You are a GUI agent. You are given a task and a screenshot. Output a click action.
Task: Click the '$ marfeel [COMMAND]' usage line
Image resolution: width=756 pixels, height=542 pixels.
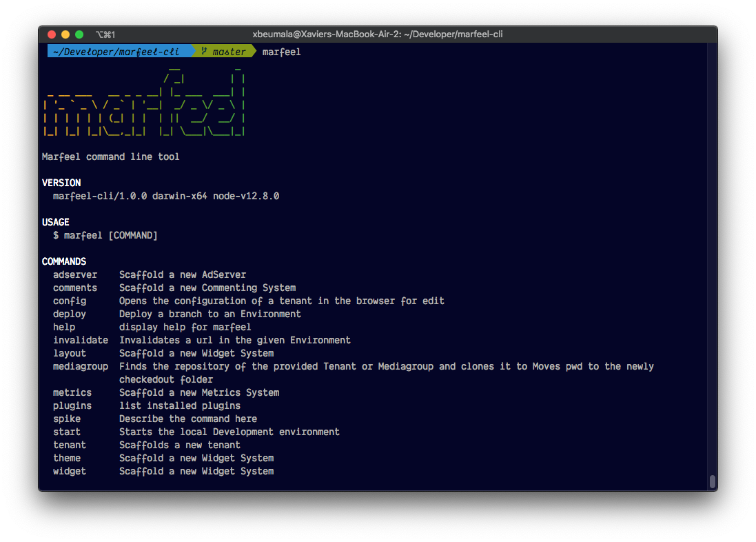pyautogui.click(x=105, y=236)
